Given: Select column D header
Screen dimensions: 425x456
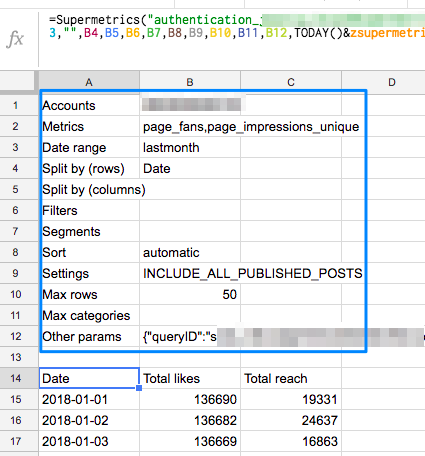Looking at the screenshot, I should tap(383, 82).
